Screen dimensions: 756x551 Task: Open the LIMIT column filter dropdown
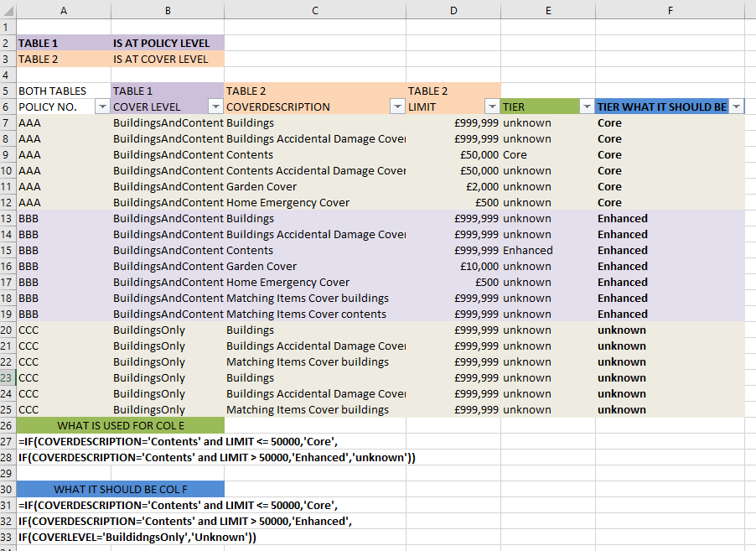tap(492, 107)
